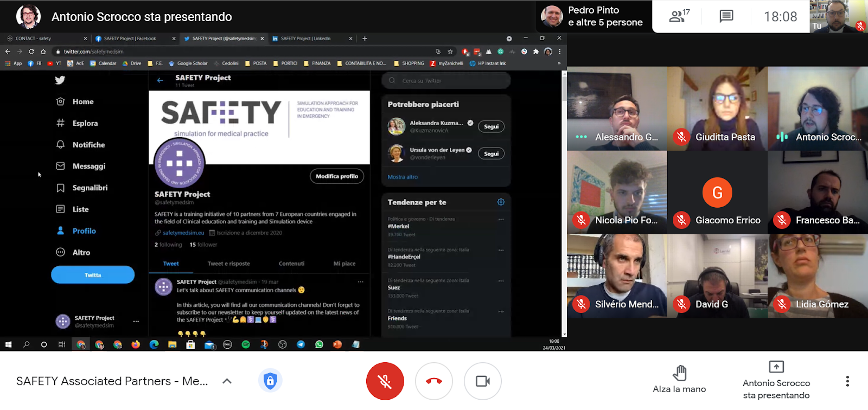The width and height of the screenshot is (868, 410).
Task: Raise hand with Alza la mano
Action: point(679,379)
